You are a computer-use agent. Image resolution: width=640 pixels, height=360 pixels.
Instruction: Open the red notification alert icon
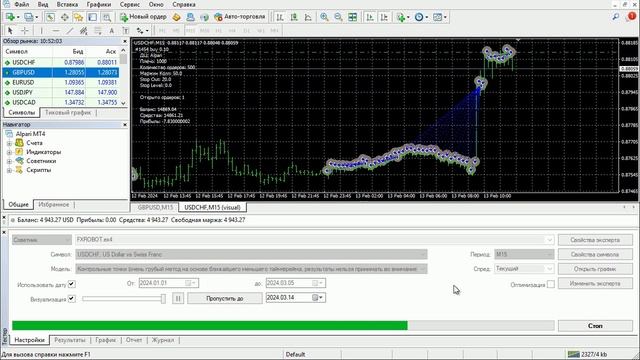coord(631,17)
